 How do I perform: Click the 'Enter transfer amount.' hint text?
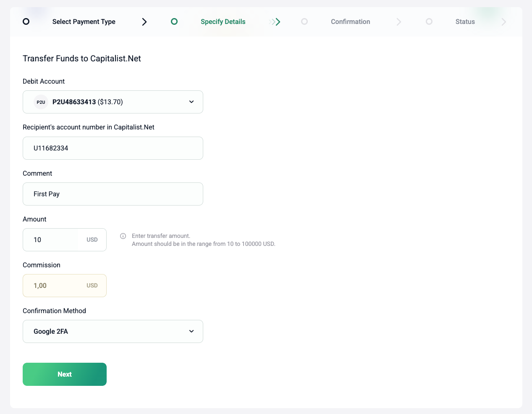click(161, 236)
